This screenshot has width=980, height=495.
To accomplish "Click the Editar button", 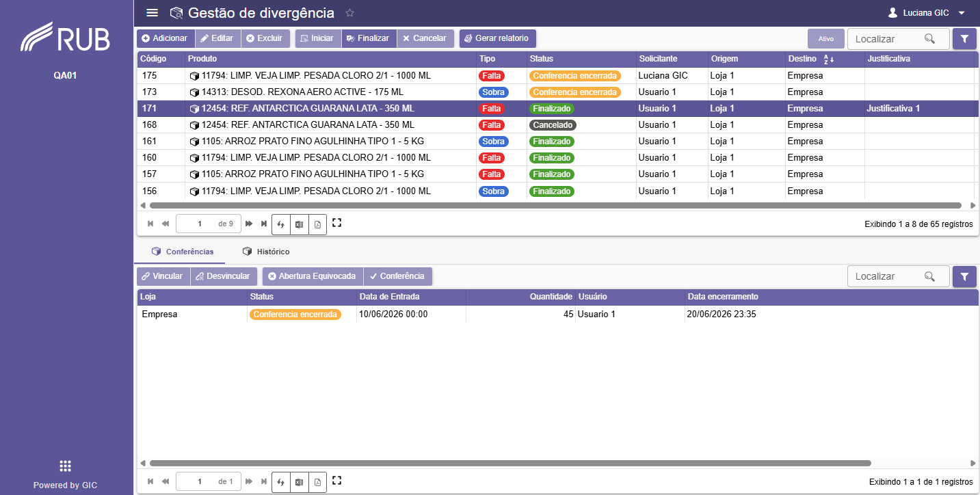I will 217,38.
